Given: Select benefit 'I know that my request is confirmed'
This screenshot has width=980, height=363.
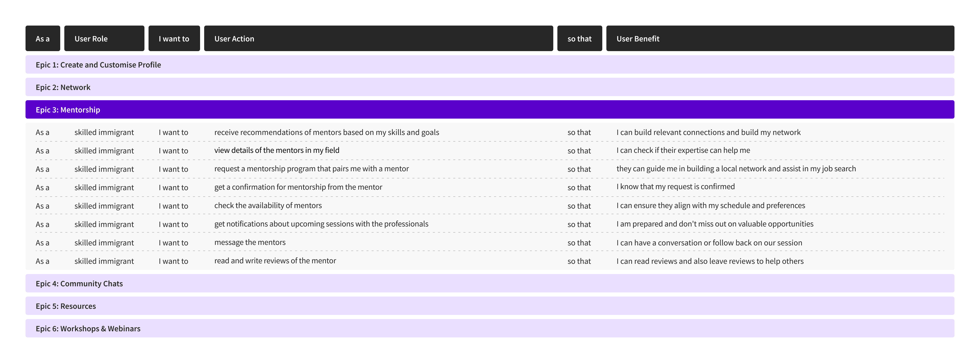Looking at the screenshot, I should [675, 187].
